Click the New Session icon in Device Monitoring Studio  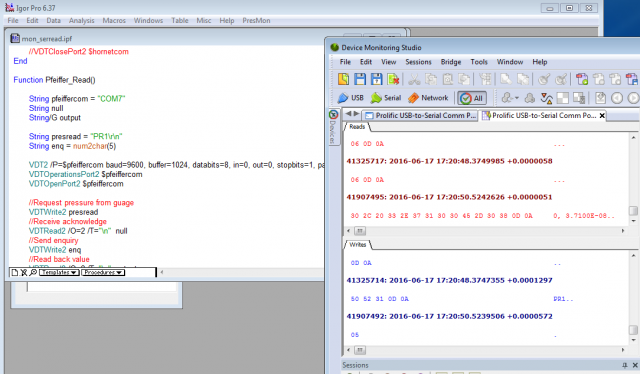tap(343, 79)
